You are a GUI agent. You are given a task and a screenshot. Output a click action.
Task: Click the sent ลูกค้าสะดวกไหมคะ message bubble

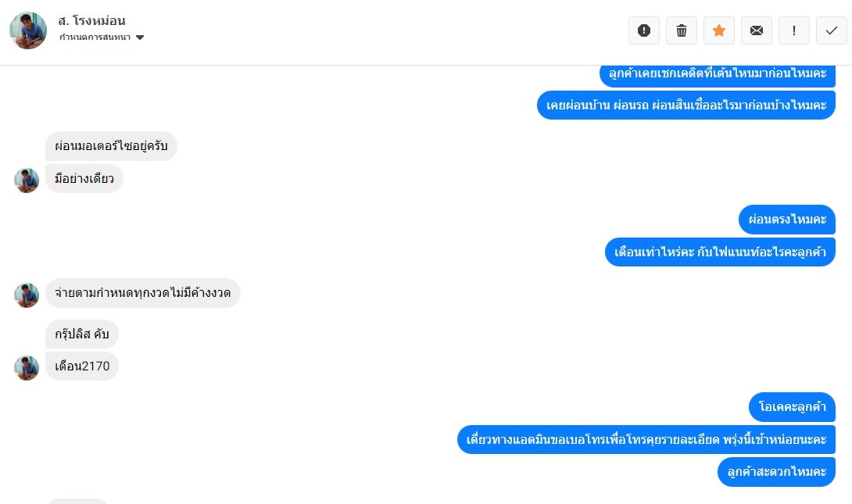coord(776,472)
